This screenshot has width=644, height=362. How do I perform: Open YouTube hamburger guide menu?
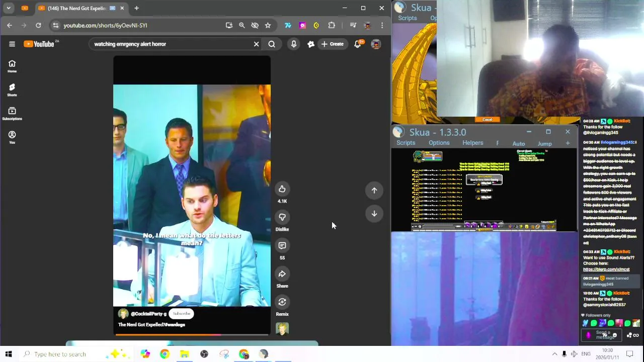coord(12,44)
